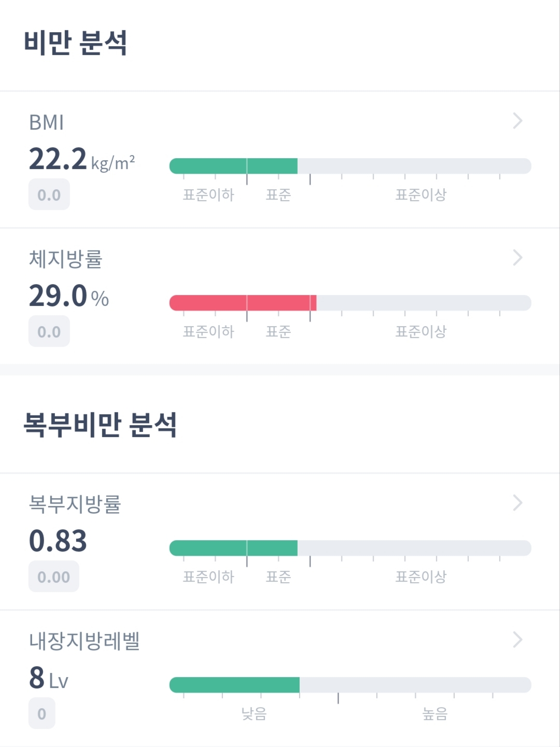Select the 체지방률 label
Screen dimensions: 560x747
pyautogui.click(x=65, y=259)
